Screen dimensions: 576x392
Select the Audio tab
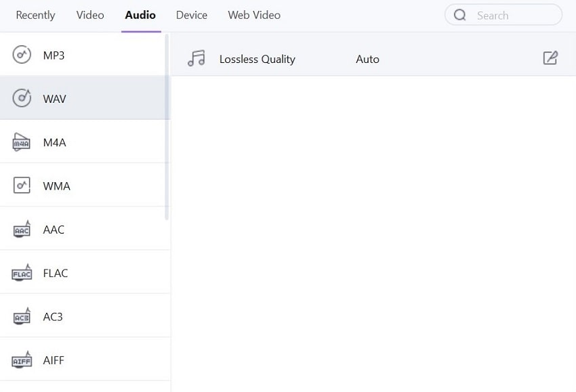(140, 15)
